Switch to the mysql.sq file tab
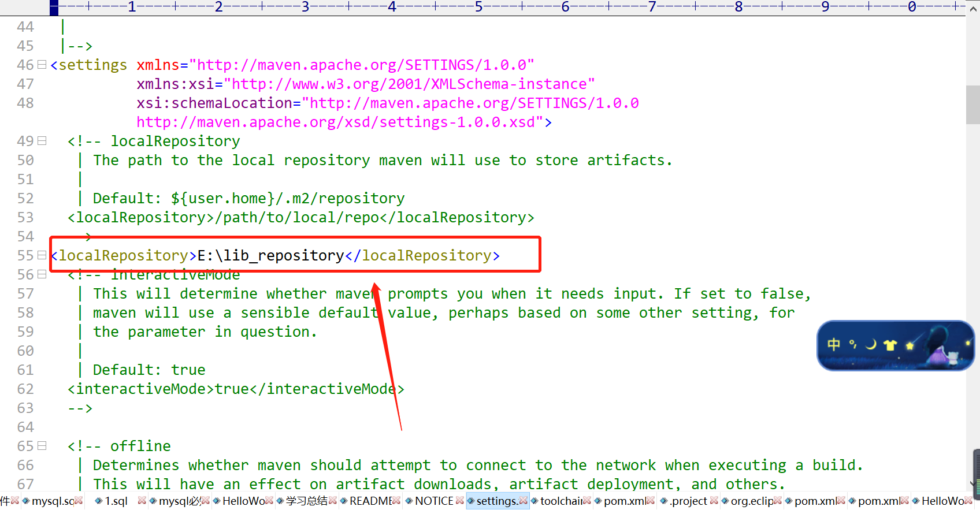 pyautogui.click(x=53, y=501)
